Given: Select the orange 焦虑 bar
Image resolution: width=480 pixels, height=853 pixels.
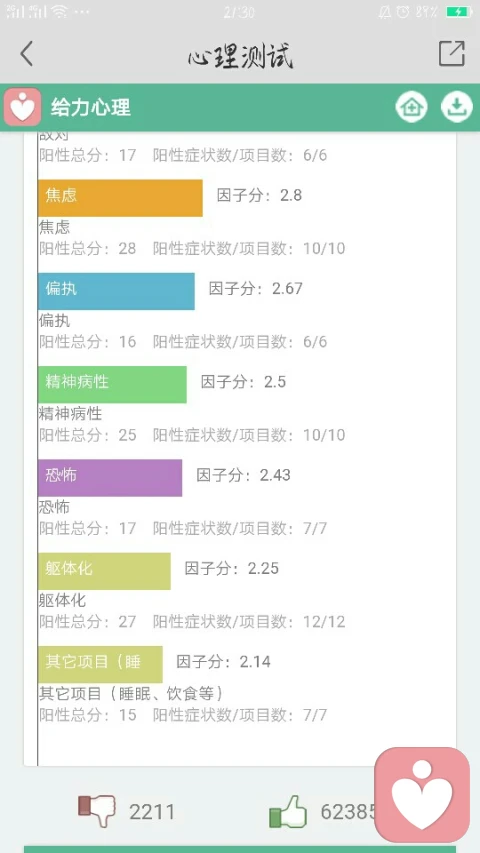Looking at the screenshot, I should click(120, 198).
